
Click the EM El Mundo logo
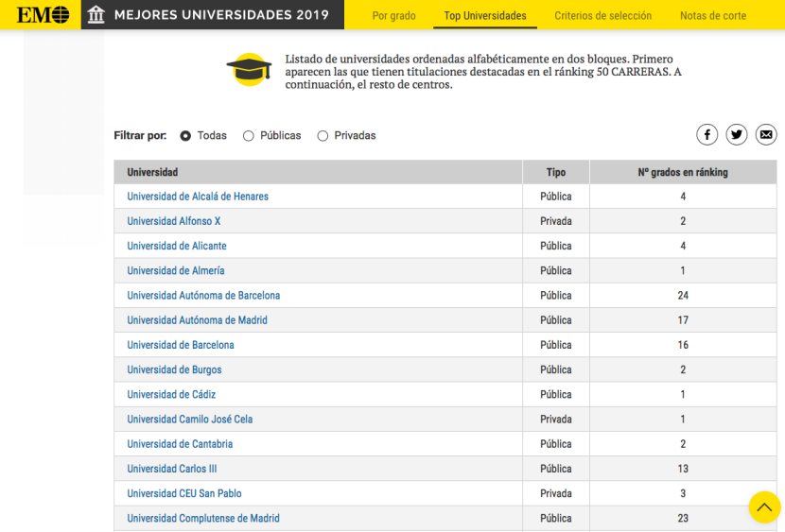point(44,15)
